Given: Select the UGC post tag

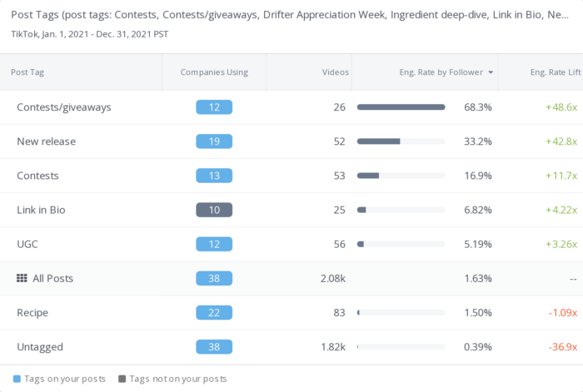Looking at the screenshot, I should [x=27, y=244].
